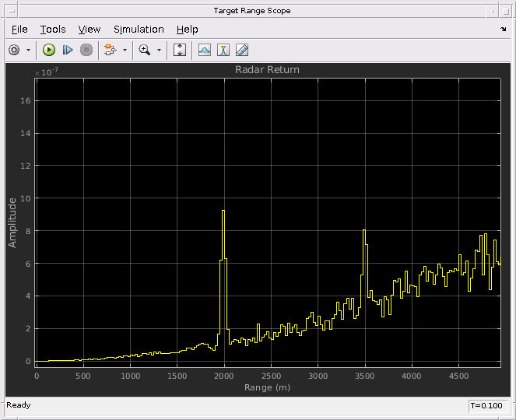Open the Simulation menu
This screenshot has width=516, height=420.
pos(139,30)
